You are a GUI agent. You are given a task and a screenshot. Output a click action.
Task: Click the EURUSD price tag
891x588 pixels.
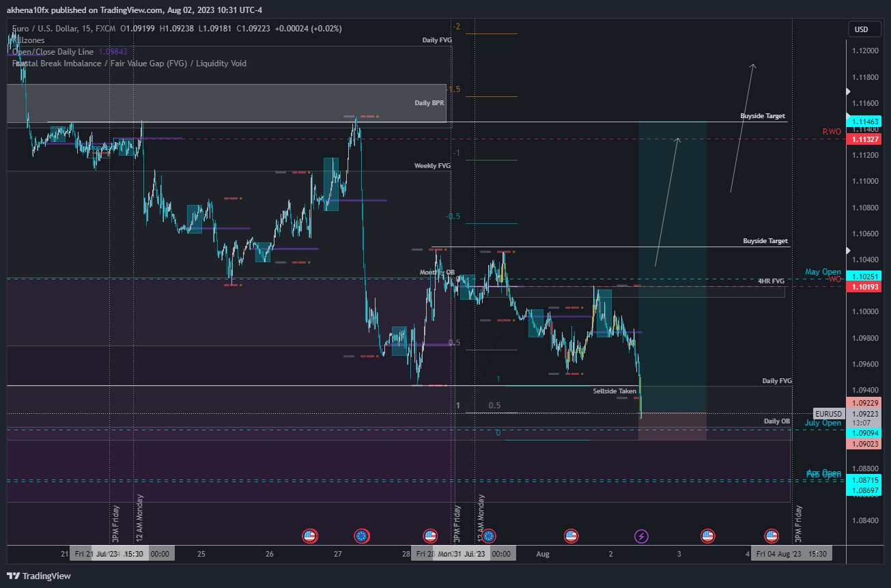[x=829, y=414]
